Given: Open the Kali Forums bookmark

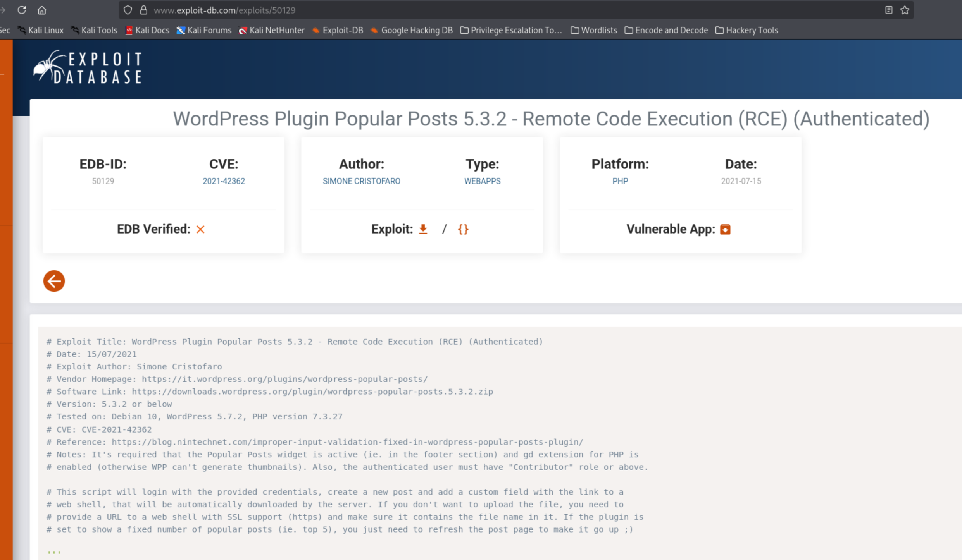Looking at the screenshot, I should pos(204,30).
